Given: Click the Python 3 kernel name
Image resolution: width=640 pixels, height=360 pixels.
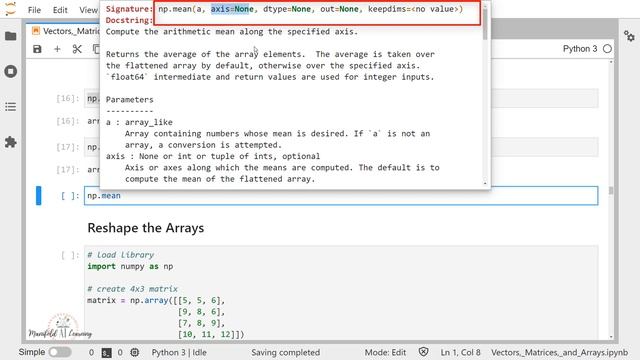Looking at the screenshot, I should [580, 49].
